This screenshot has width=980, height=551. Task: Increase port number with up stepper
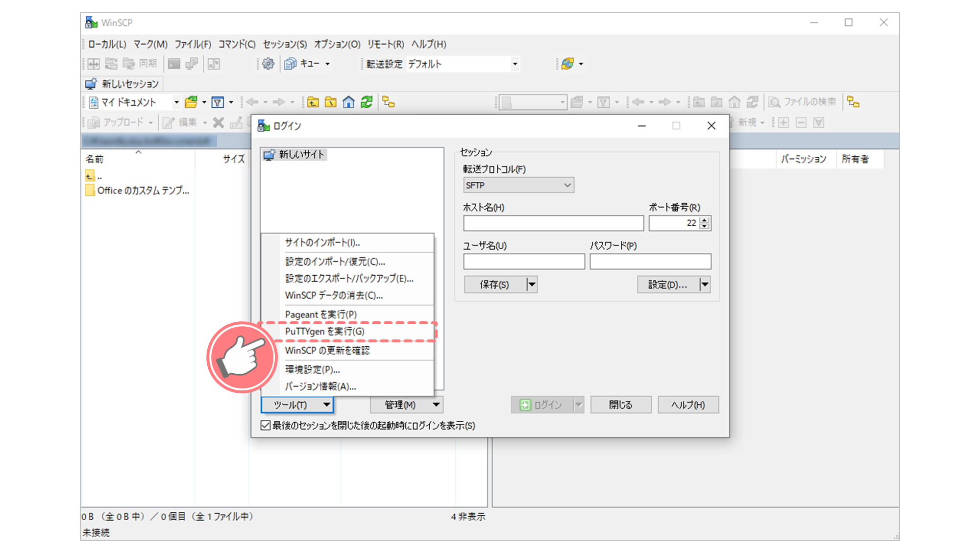(705, 220)
